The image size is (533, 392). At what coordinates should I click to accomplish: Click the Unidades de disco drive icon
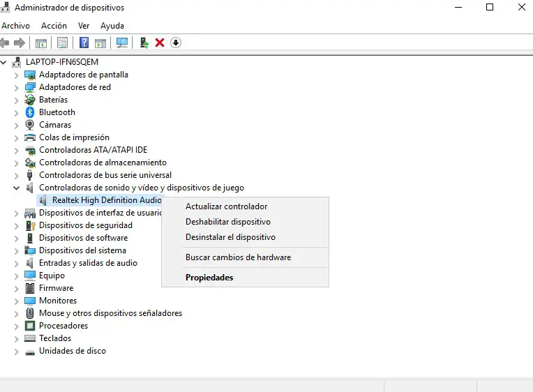click(x=30, y=352)
